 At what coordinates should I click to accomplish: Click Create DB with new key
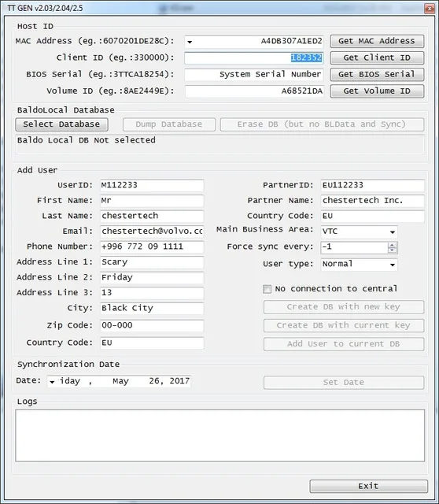point(344,307)
